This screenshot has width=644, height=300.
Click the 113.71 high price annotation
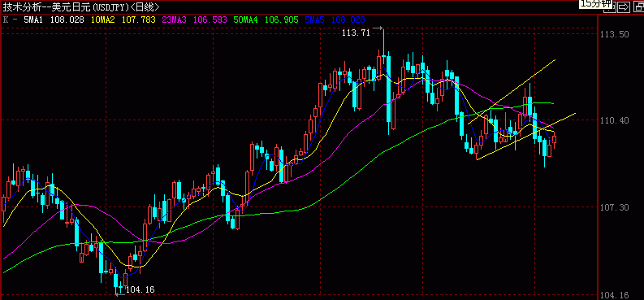(356, 33)
